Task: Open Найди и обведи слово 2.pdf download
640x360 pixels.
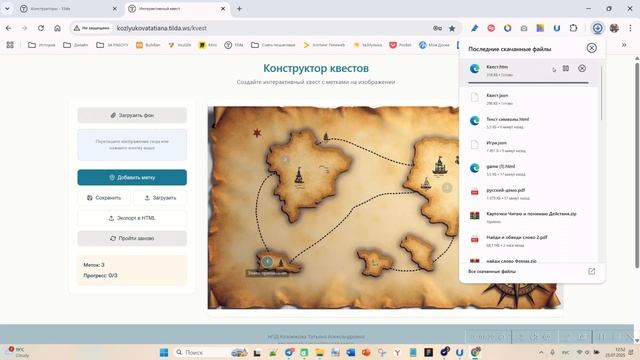Action: click(x=529, y=241)
